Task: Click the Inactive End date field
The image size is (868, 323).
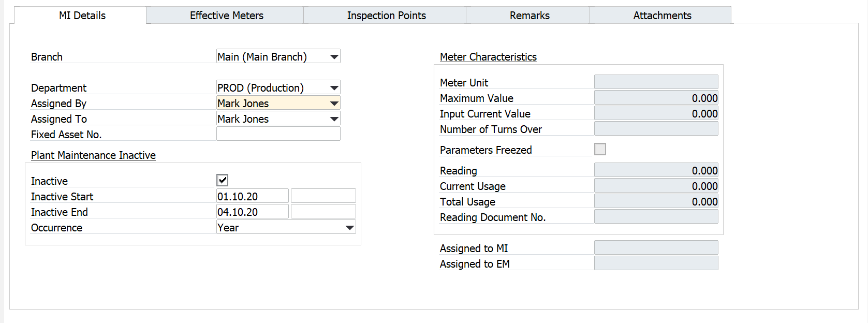Action: click(252, 212)
